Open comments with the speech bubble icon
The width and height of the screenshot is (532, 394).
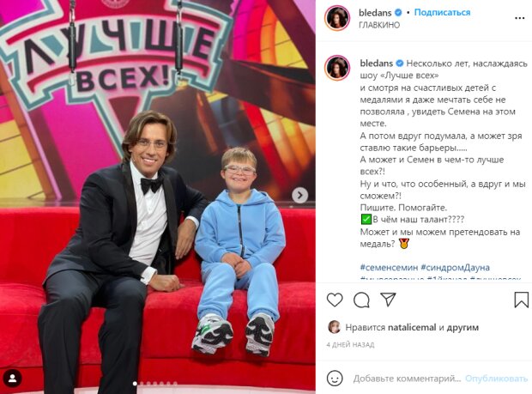coord(361,300)
